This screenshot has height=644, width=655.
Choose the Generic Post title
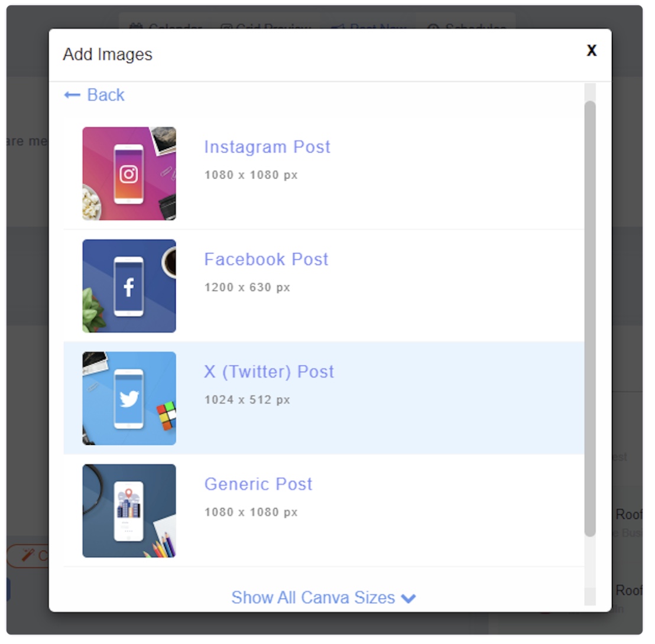258,484
